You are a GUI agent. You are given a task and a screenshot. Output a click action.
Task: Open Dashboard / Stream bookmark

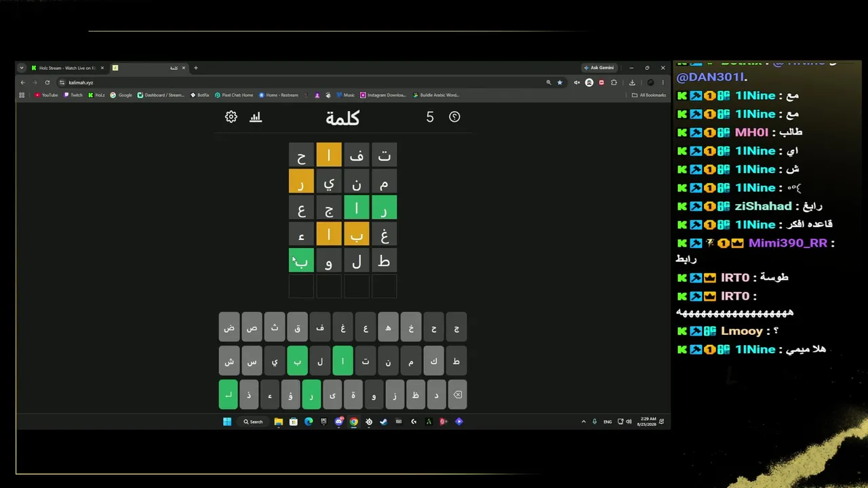point(161,95)
